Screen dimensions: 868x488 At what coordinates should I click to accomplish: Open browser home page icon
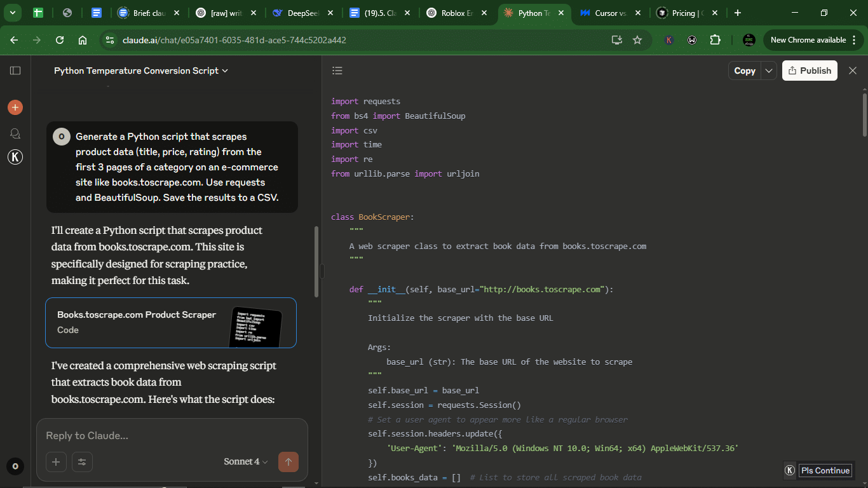pyautogui.click(x=83, y=40)
